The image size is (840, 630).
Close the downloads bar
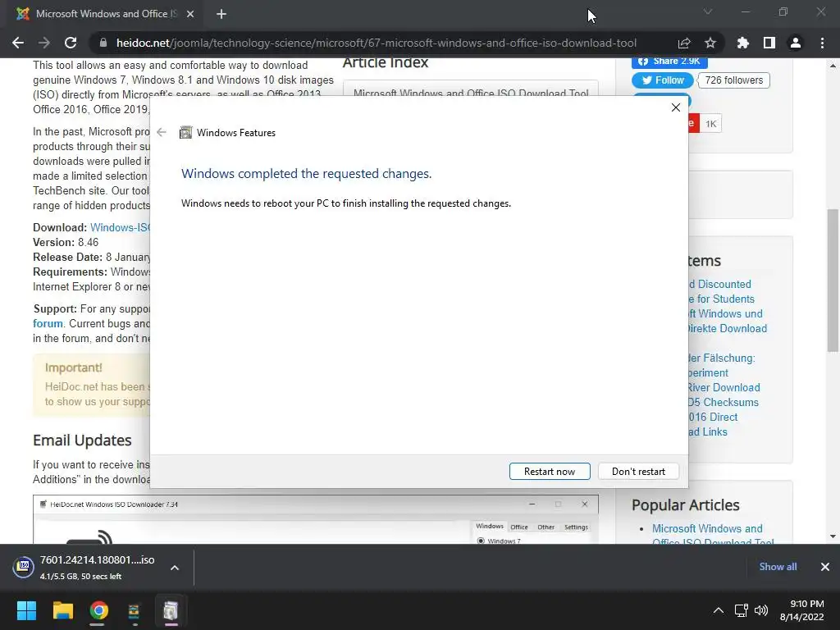click(x=825, y=567)
